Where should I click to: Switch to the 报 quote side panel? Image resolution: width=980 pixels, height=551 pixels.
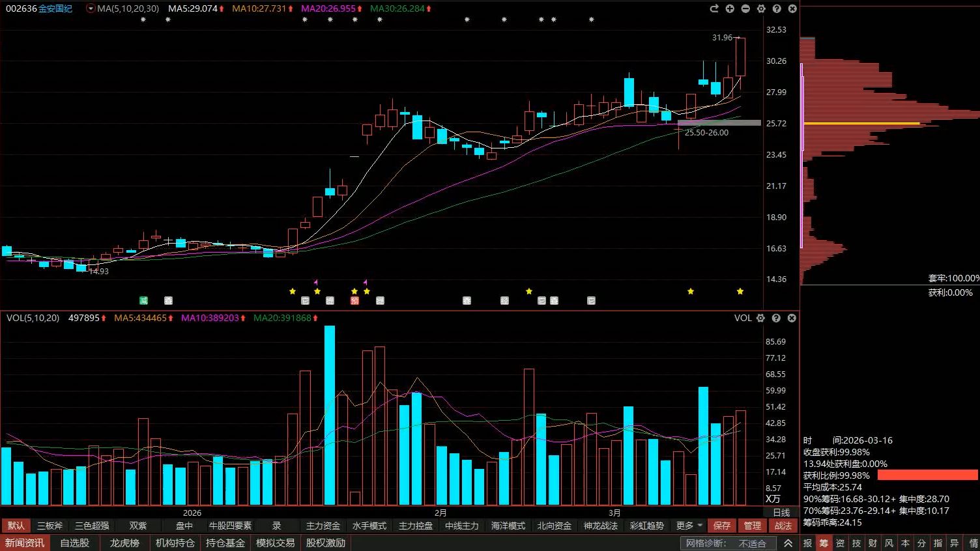click(x=808, y=543)
